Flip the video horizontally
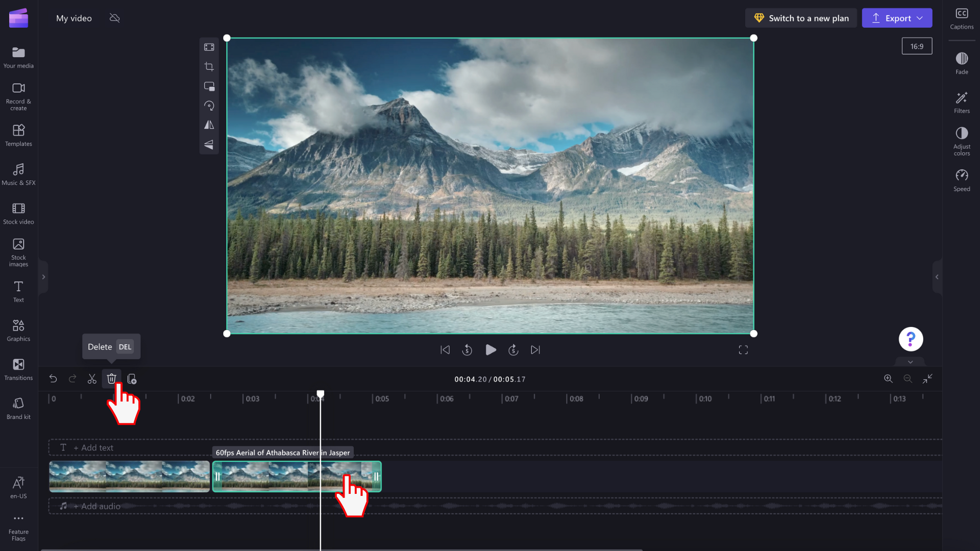 (209, 125)
